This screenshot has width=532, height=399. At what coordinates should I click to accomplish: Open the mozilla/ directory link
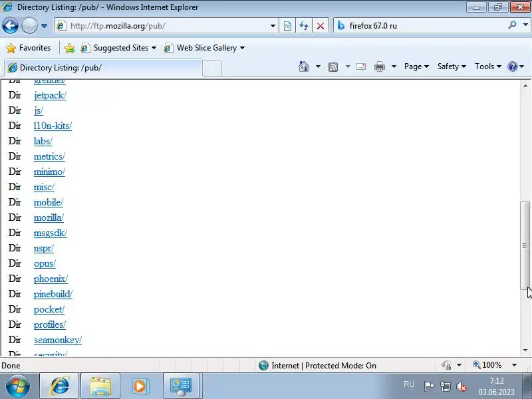tap(49, 217)
